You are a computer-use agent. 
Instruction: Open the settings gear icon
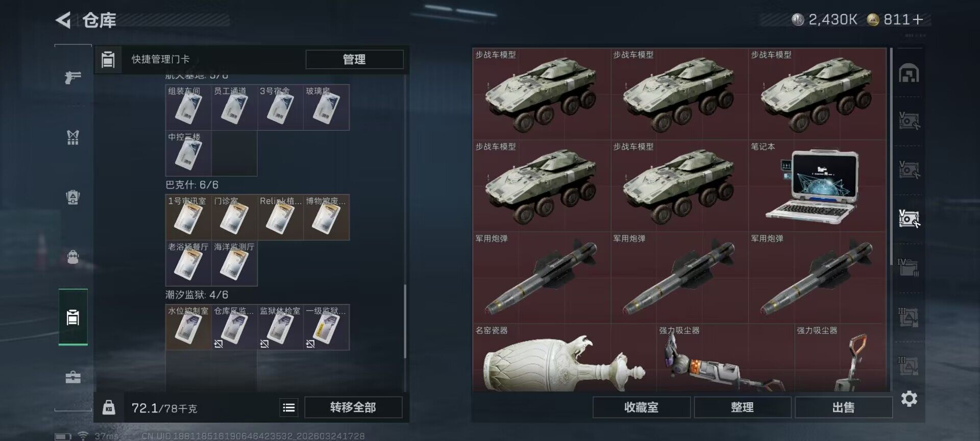click(x=909, y=399)
